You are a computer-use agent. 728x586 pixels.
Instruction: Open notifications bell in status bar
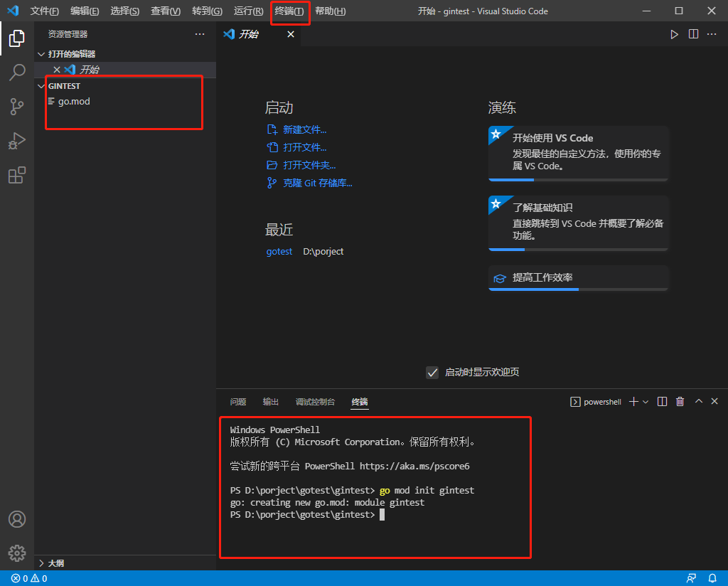click(712, 579)
